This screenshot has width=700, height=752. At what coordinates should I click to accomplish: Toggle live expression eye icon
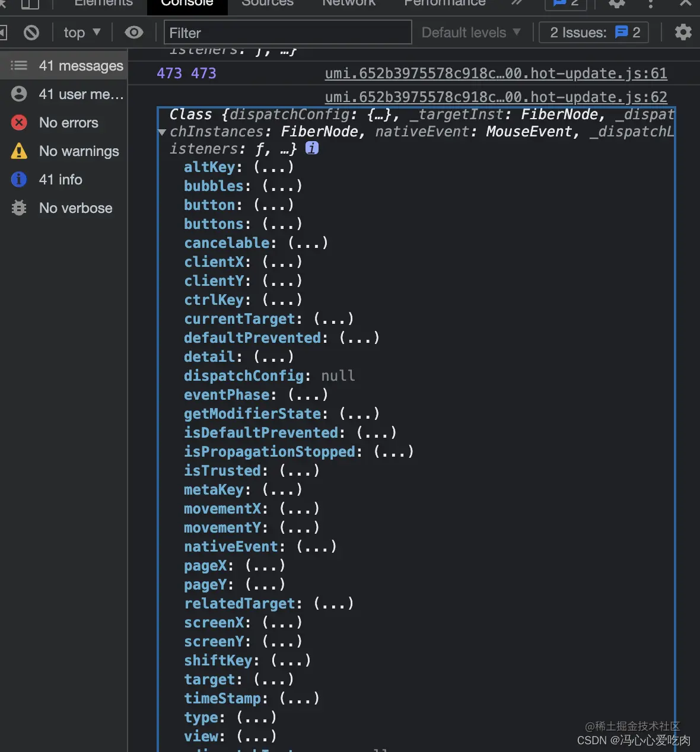pyautogui.click(x=134, y=32)
